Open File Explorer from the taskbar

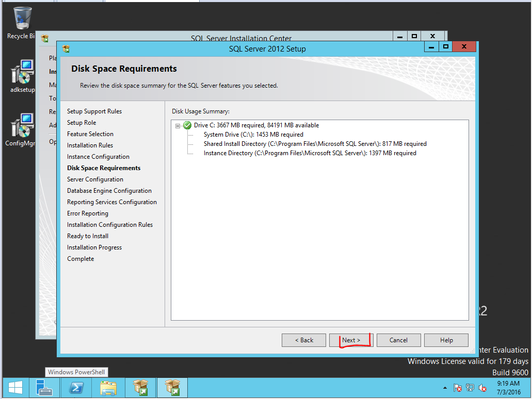tap(108, 388)
